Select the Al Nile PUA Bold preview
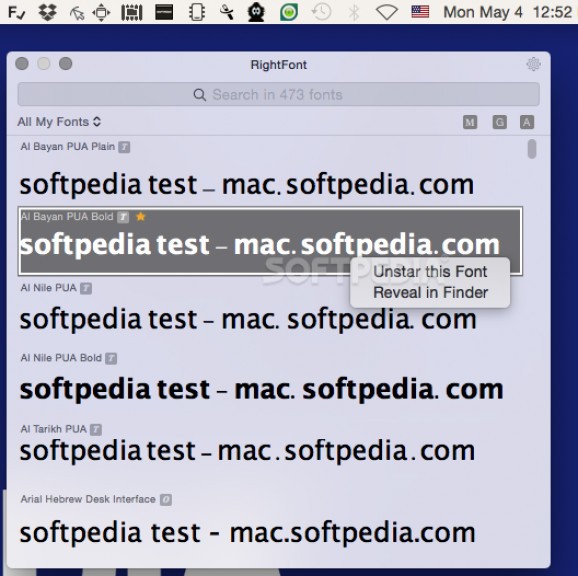The height and width of the screenshot is (576, 578). [262, 389]
